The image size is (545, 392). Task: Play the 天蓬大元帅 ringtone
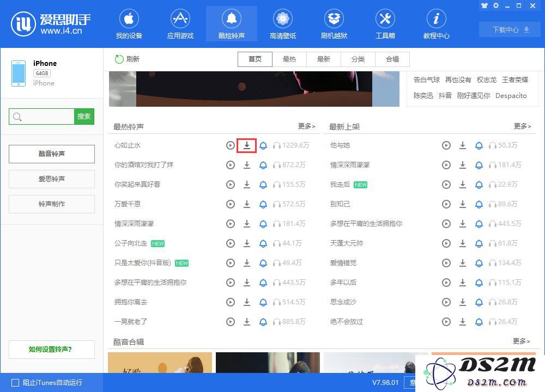(x=446, y=243)
